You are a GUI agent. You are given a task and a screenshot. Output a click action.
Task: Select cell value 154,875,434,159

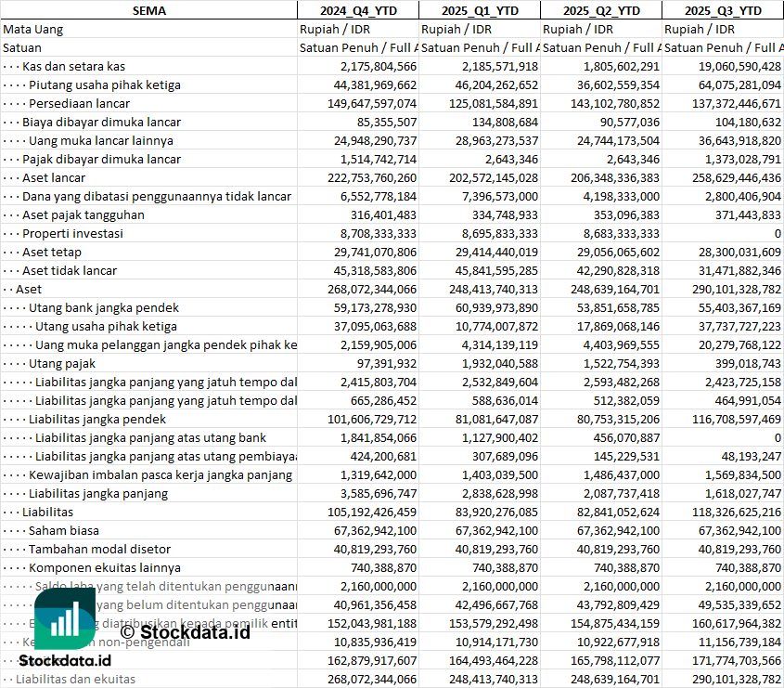tap(615, 623)
